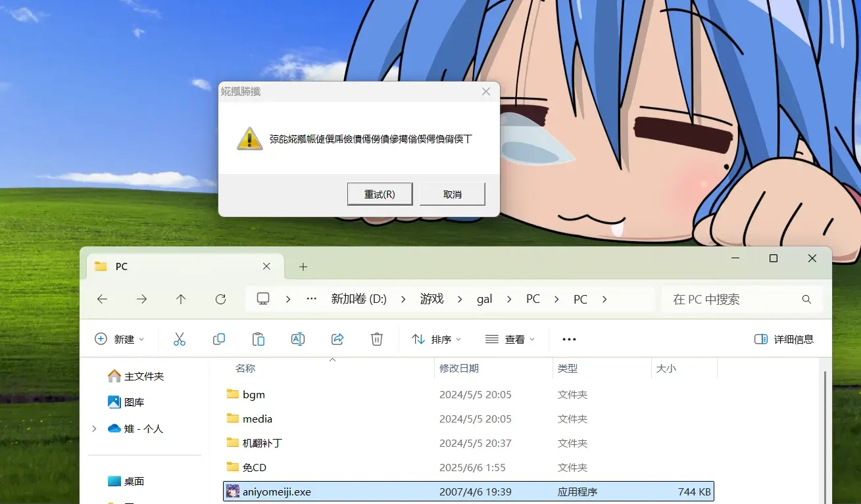The image size is (861, 504).
Task: Click the aniyomeiji.exe application icon
Action: (x=233, y=492)
